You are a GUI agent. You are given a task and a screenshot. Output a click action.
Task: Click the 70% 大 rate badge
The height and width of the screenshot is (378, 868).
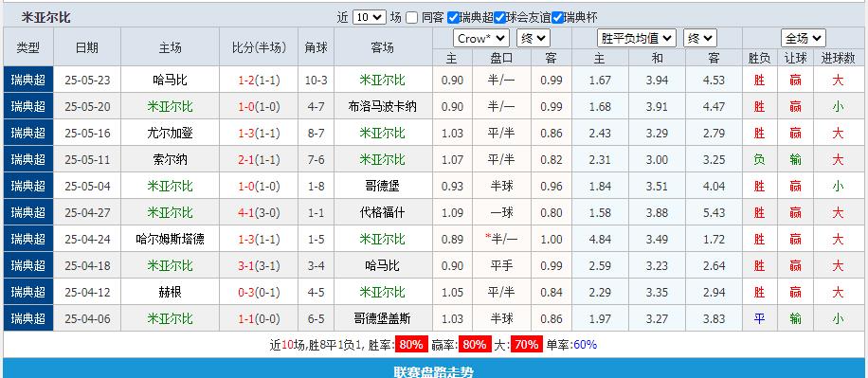(527, 345)
